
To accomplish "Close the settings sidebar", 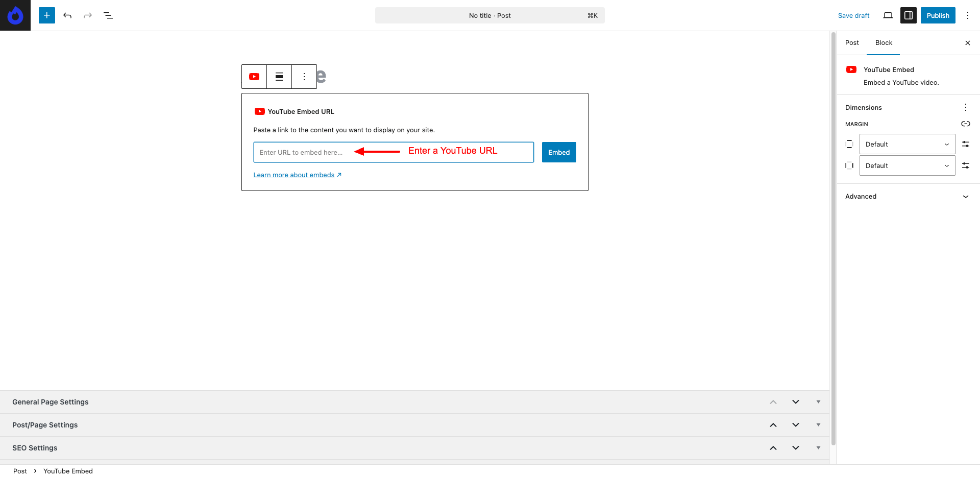I will (968, 43).
